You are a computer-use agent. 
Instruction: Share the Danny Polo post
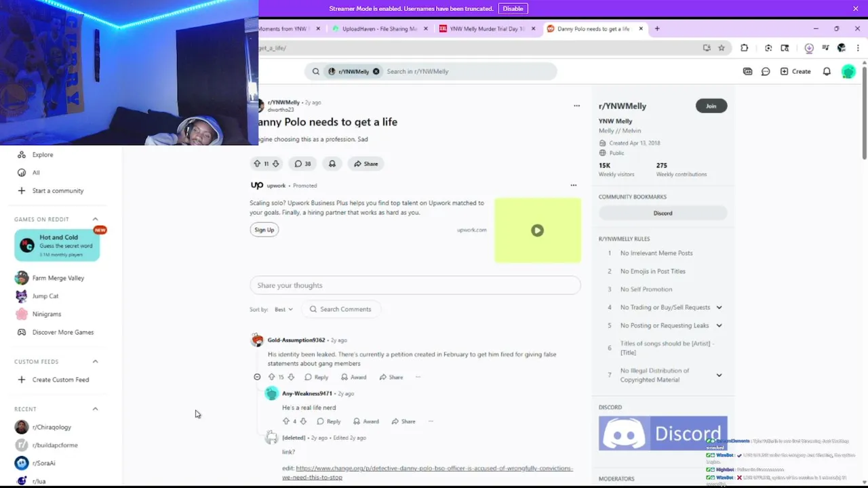[366, 163]
